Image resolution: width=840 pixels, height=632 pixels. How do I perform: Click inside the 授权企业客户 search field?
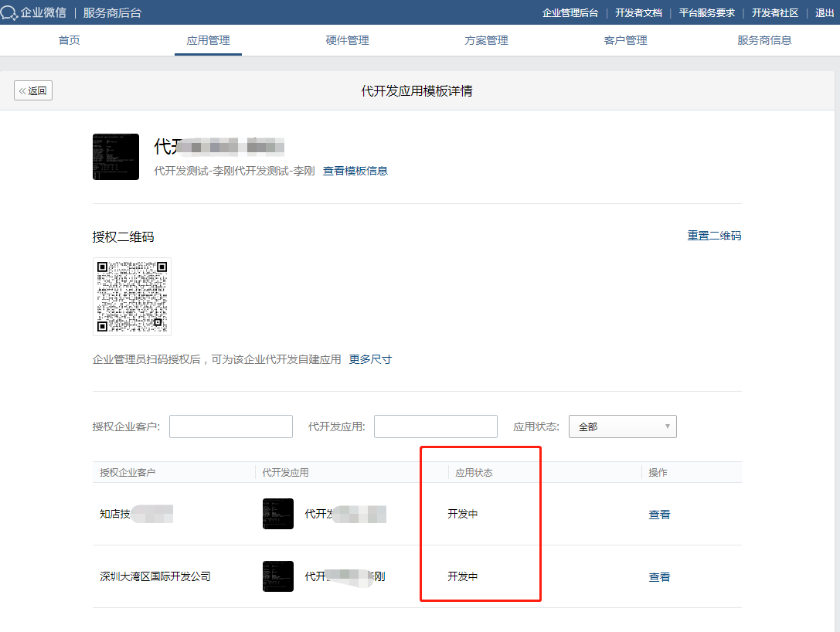click(230, 426)
